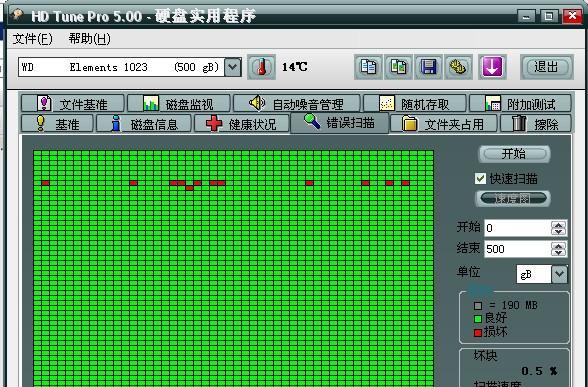588x387 pixels.
Task: Select 错误扫描 tab
Action: (340, 123)
